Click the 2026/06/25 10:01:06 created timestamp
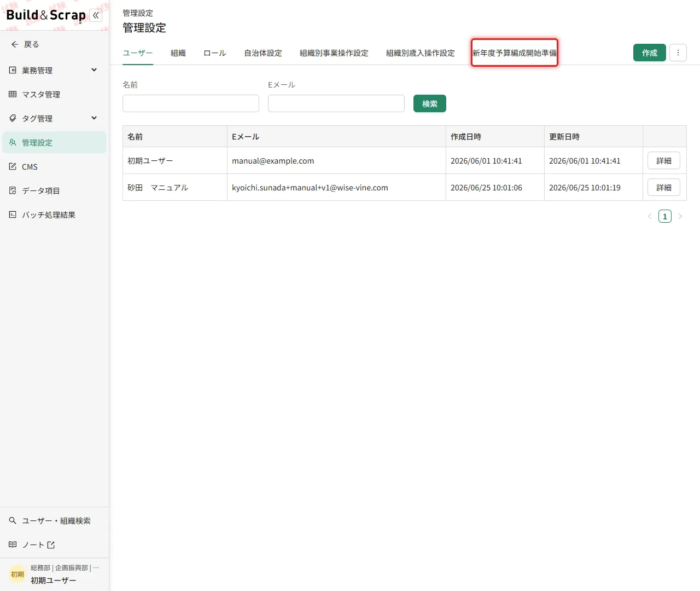The height and width of the screenshot is (591, 700). [486, 187]
